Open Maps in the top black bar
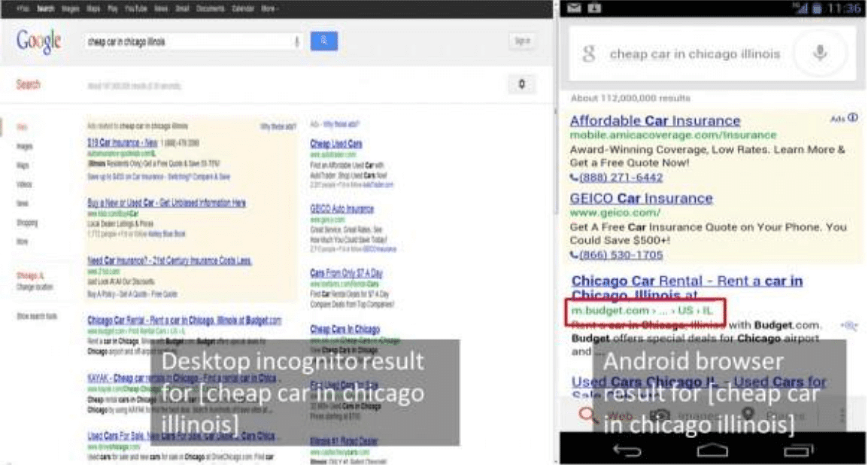The width and height of the screenshot is (868, 465). [x=93, y=9]
